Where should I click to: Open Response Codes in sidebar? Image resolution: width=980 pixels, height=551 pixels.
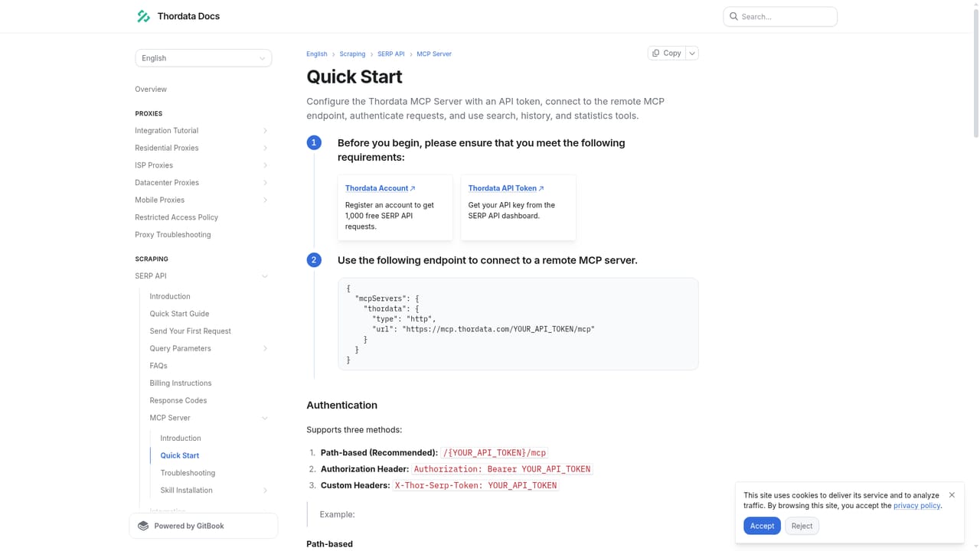point(178,400)
